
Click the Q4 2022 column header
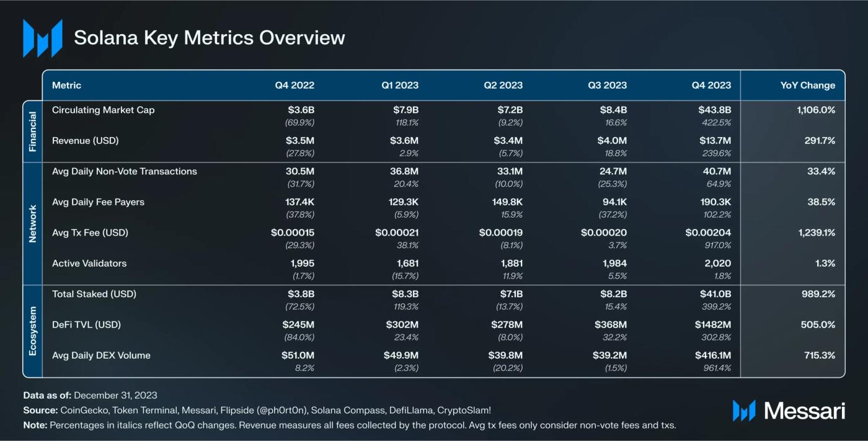point(294,86)
